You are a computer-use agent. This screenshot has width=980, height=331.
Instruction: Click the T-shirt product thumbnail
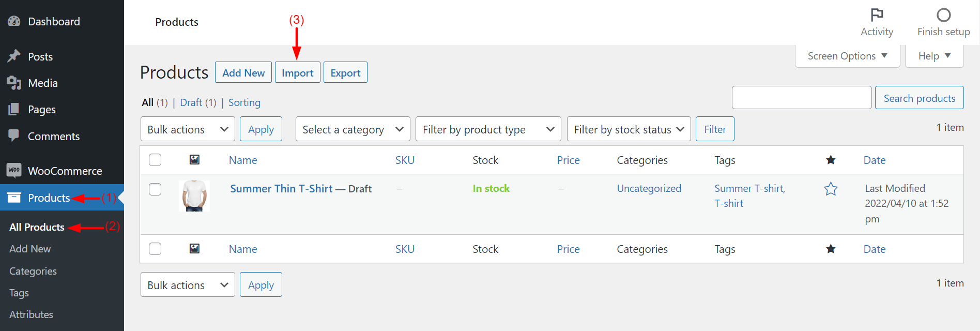coord(194,195)
